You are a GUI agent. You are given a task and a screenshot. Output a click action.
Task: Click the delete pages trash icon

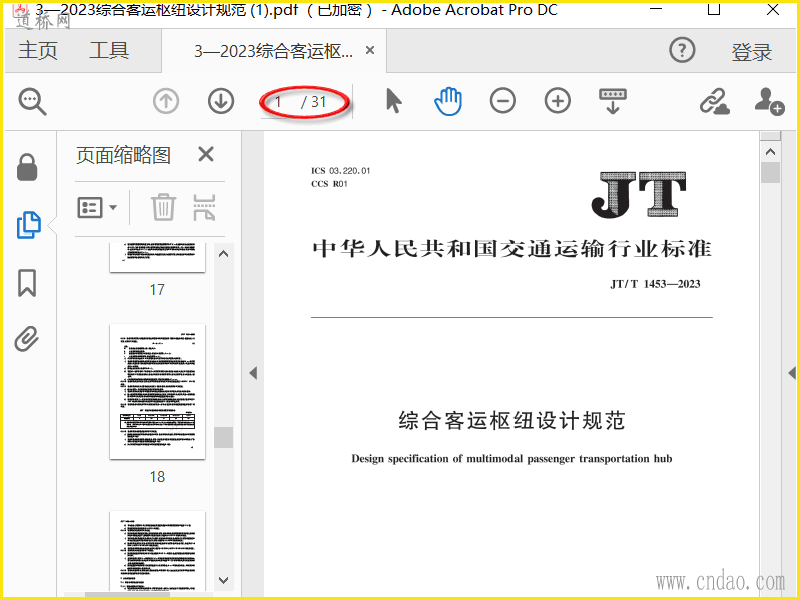[163, 207]
